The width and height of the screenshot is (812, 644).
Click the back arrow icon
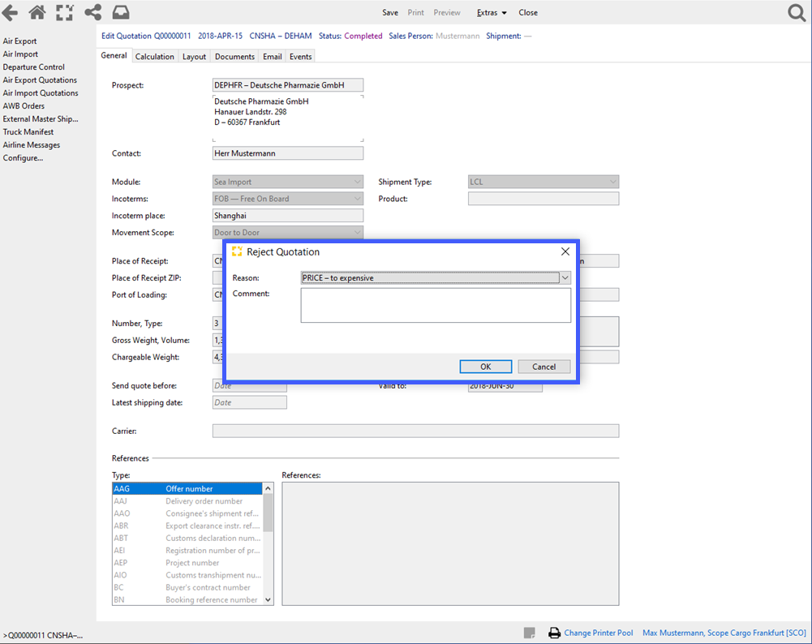point(10,12)
